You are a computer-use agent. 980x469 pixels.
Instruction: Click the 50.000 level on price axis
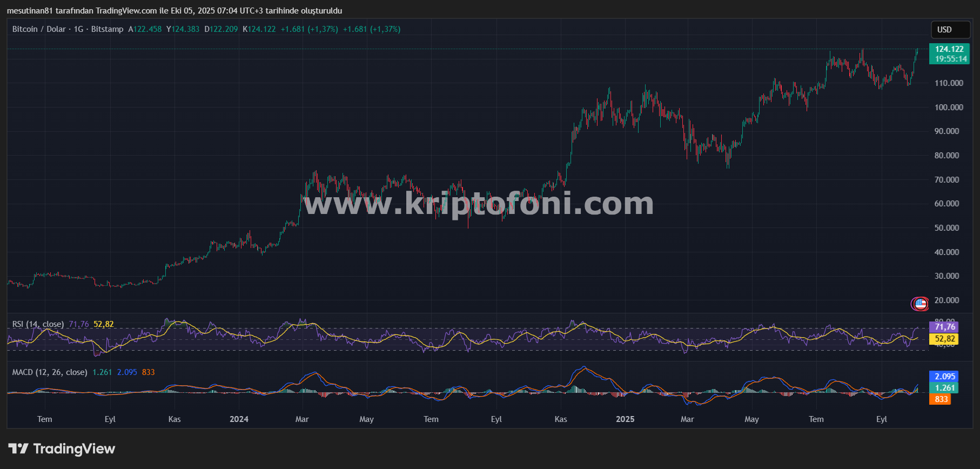tap(947, 228)
